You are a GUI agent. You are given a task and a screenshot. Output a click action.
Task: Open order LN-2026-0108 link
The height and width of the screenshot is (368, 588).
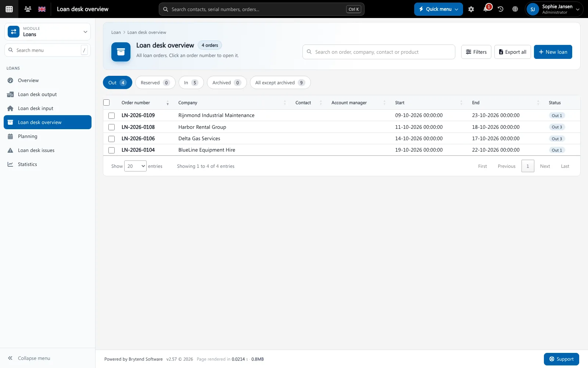coord(138,127)
